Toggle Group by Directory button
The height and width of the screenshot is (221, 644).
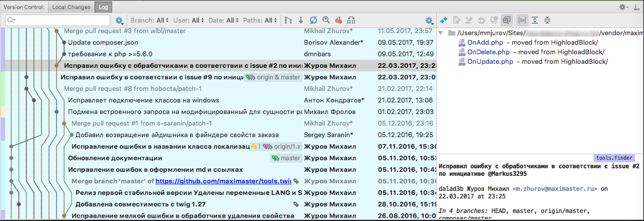coord(522,20)
